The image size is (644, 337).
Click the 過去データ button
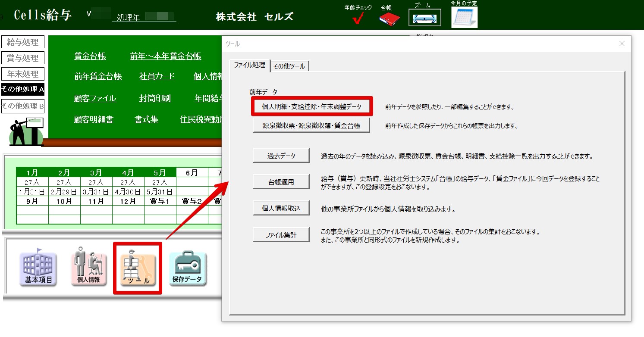[x=281, y=156]
